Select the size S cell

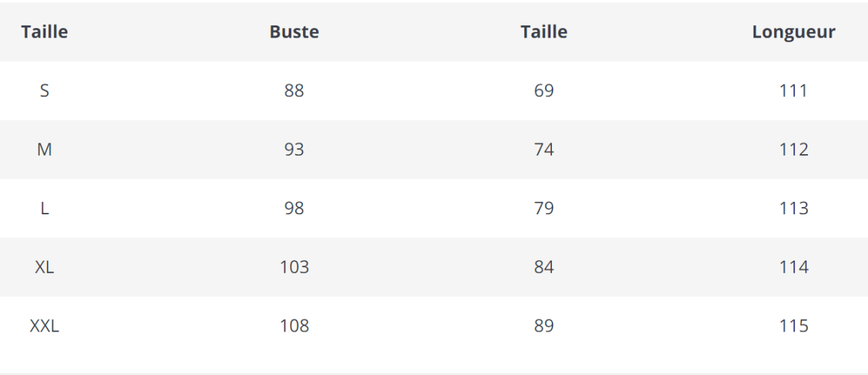[44, 90]
